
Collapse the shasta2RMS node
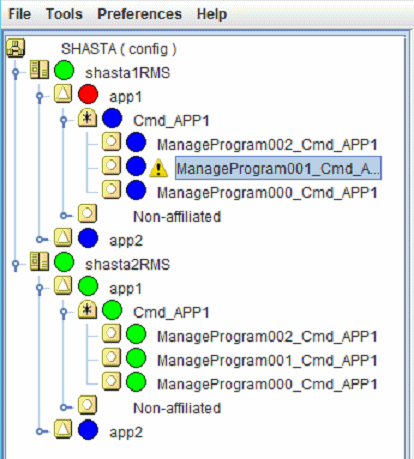pyautogui.click(x=15, y=265)
